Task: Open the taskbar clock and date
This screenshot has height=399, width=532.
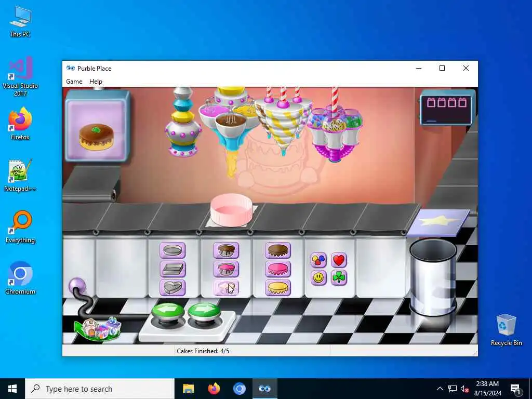Action: pos(487,389)
